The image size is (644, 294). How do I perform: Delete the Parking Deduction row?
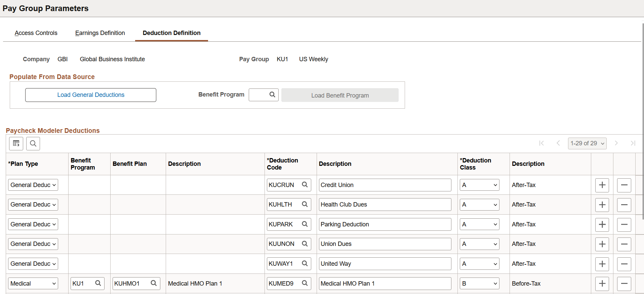624,224
